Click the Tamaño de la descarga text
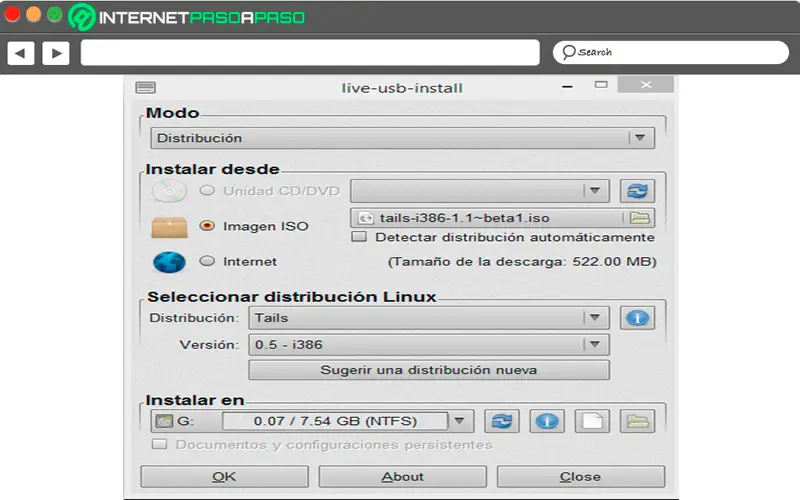Screen dimensions: 800x500 522,262
